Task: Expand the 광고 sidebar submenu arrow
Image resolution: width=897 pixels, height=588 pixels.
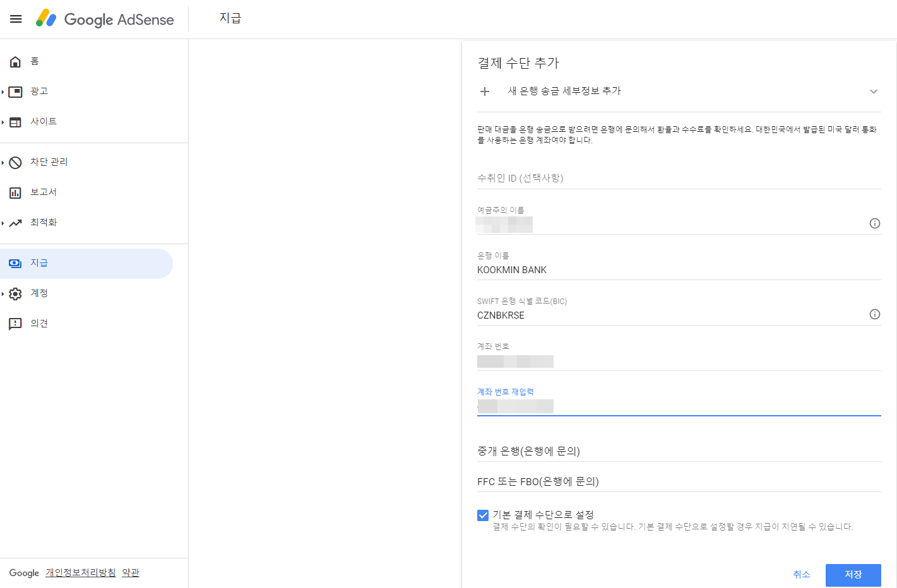Action: click(x=3, y=92)
